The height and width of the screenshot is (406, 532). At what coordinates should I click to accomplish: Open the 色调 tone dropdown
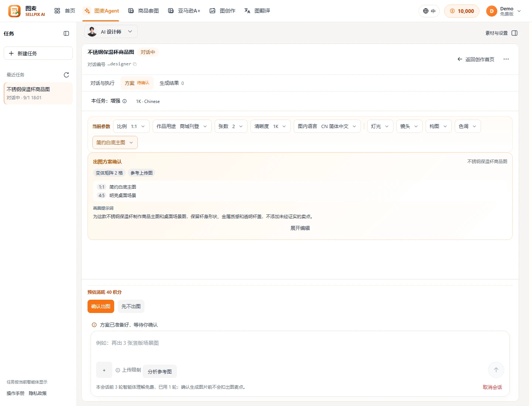468,126
